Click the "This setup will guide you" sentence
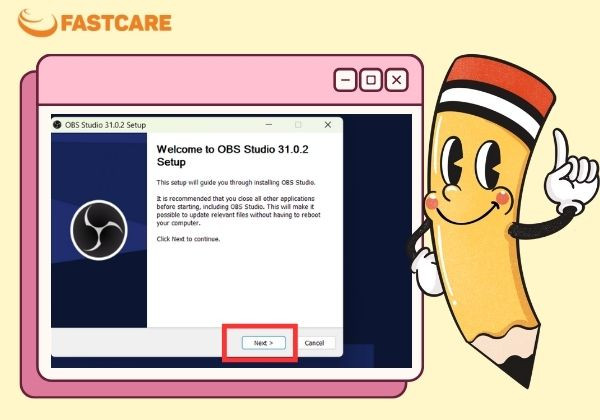This screenshot has width=600, height=420. (236, 182)
